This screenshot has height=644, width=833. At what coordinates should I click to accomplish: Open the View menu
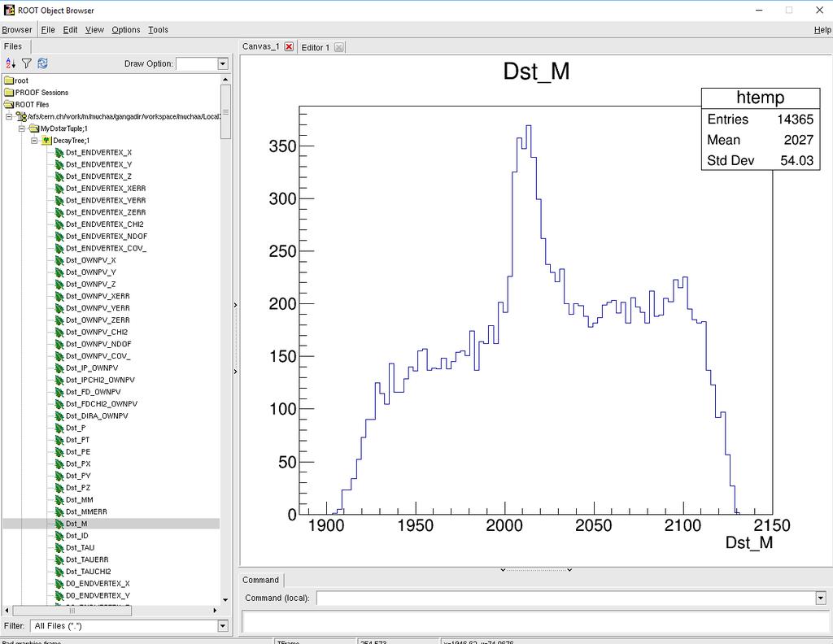point(94,30)
